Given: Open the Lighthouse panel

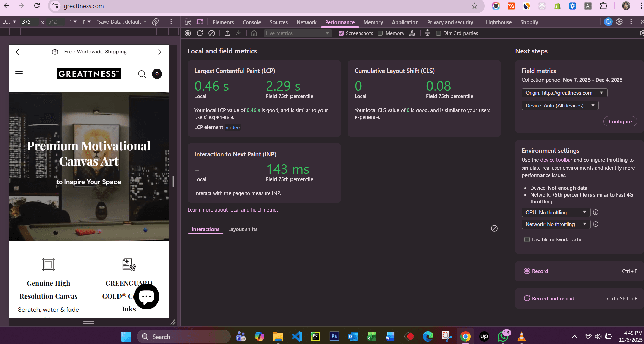Looking at the screenshot, I should [x=498, y=22].
